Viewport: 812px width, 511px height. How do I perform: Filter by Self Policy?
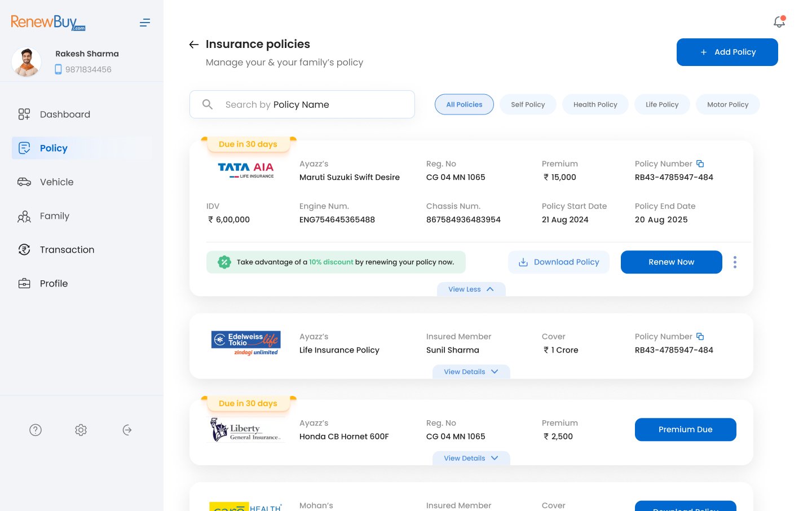[x=528, y=104]
